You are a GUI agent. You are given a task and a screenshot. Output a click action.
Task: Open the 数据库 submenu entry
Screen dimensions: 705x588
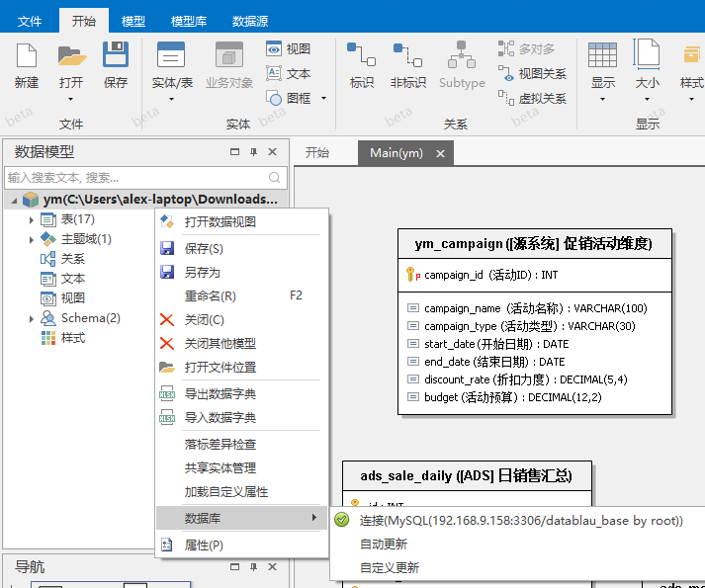(242, 518)
